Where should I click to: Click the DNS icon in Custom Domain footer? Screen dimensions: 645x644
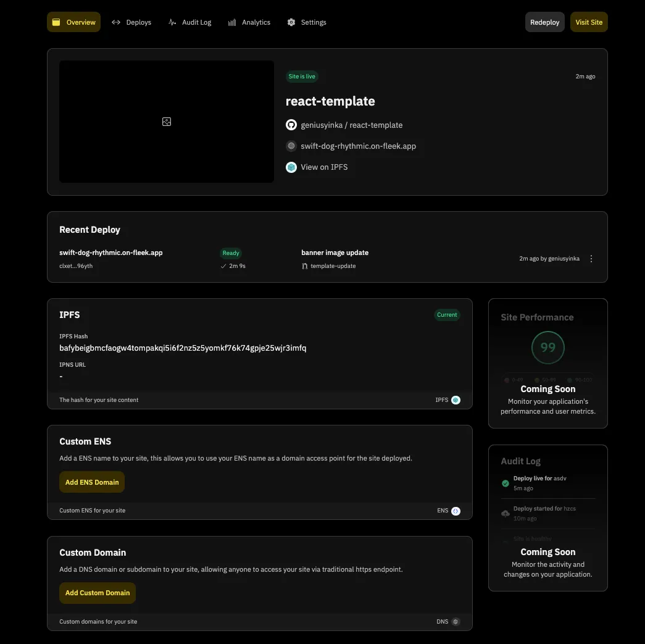pyautogui.click(x=456, y=622)
